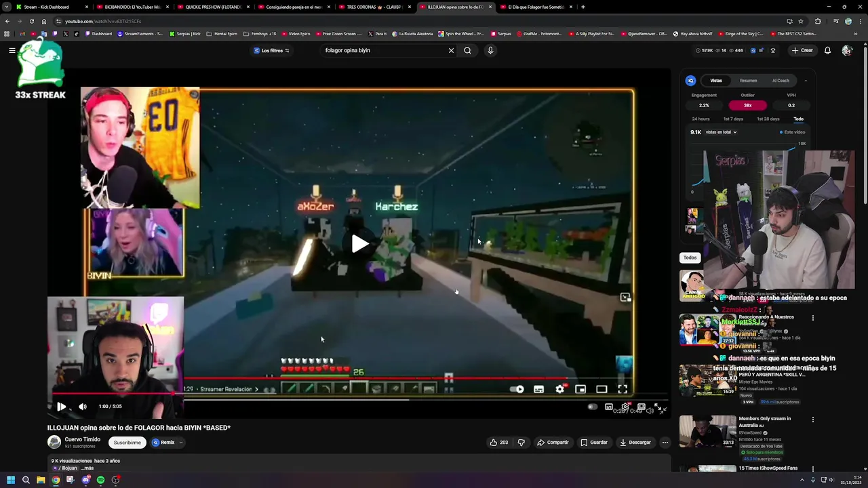Select the 1st 28 days range
The height and width of the screenshot is (488, 868).
click(768, 119)
